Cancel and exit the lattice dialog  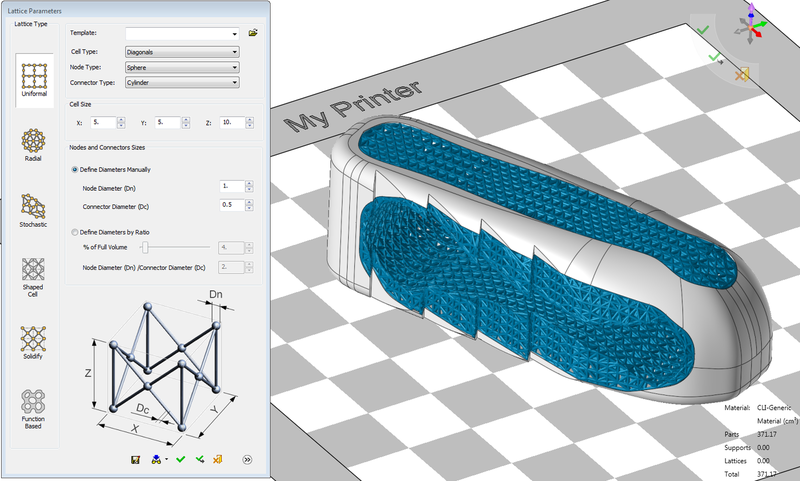[x=218, y=459]
